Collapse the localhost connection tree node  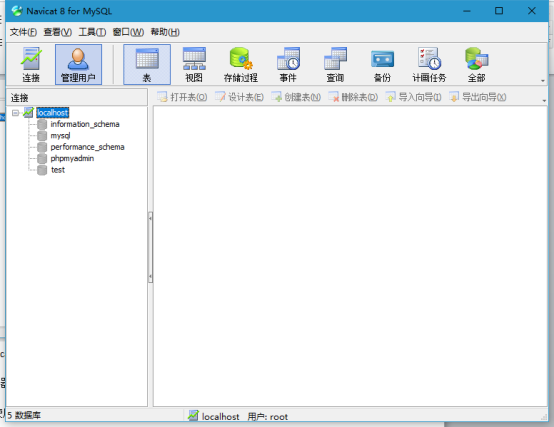coord(15,113)
